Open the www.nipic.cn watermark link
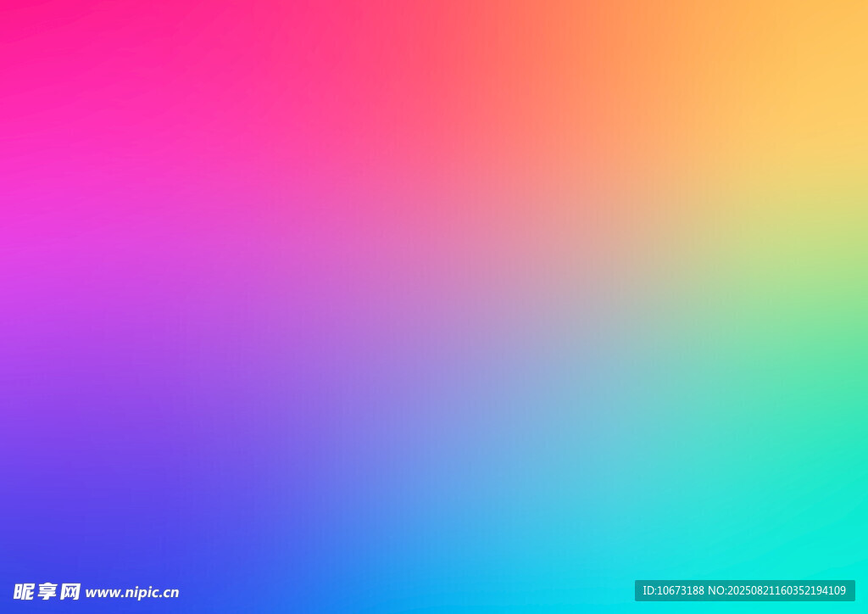Viewport: 868px width, 614px height. click(132, 593)
